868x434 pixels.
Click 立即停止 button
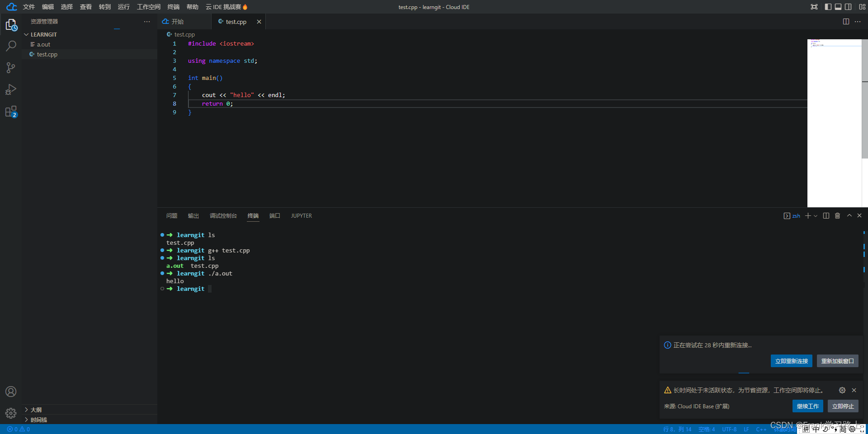coord(843,406)
